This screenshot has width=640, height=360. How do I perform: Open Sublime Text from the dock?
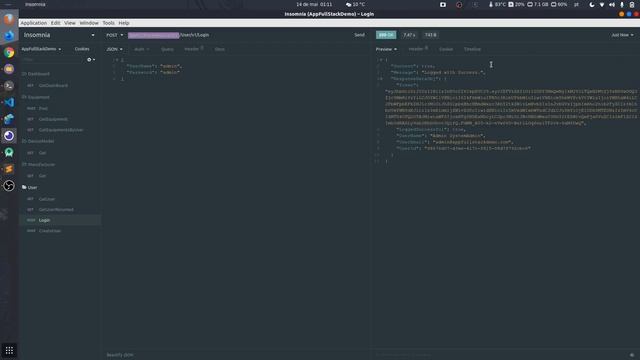(x=9, y=169)
